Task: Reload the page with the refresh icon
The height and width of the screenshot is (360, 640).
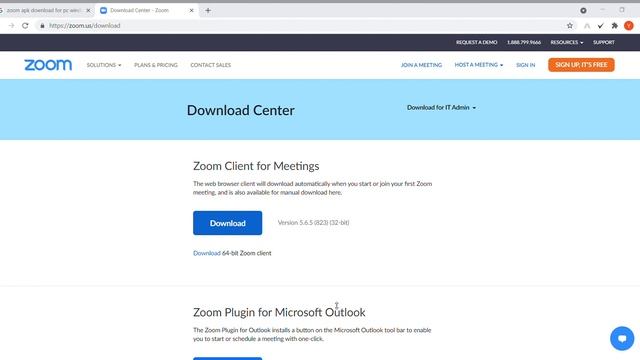Action: click(25, 25)
